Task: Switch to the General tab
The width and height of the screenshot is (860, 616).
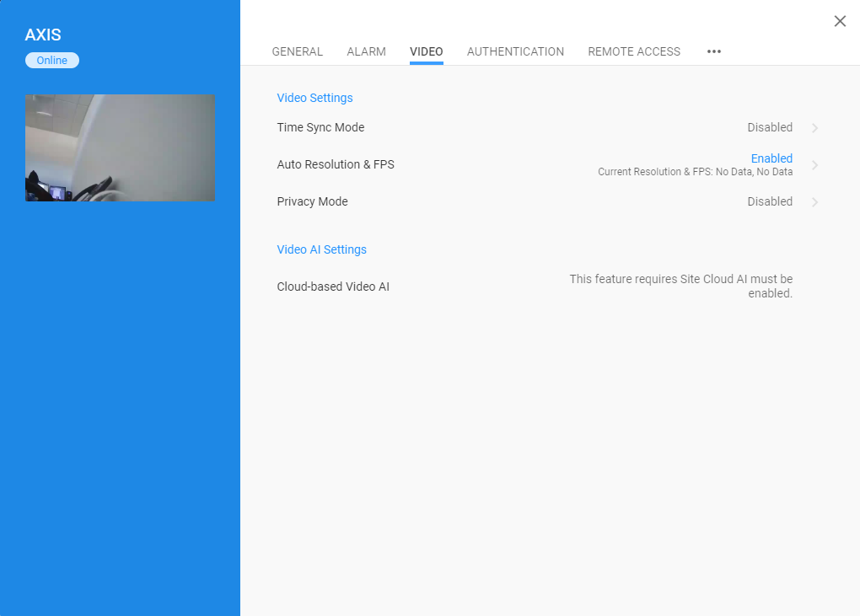Action: [x=298, y=51]
